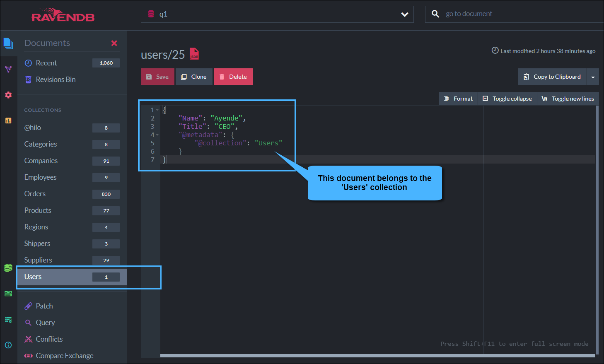This screenshot has width=604, height=364.
Task: Select the @hilo collection
Action: 72,128
